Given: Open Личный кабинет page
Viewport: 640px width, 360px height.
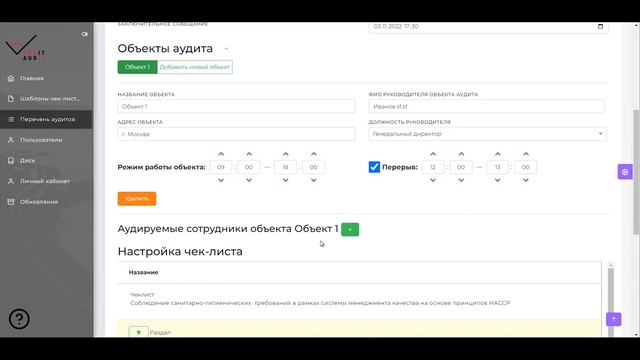Looking at the screenshot, I should point(45,181).
